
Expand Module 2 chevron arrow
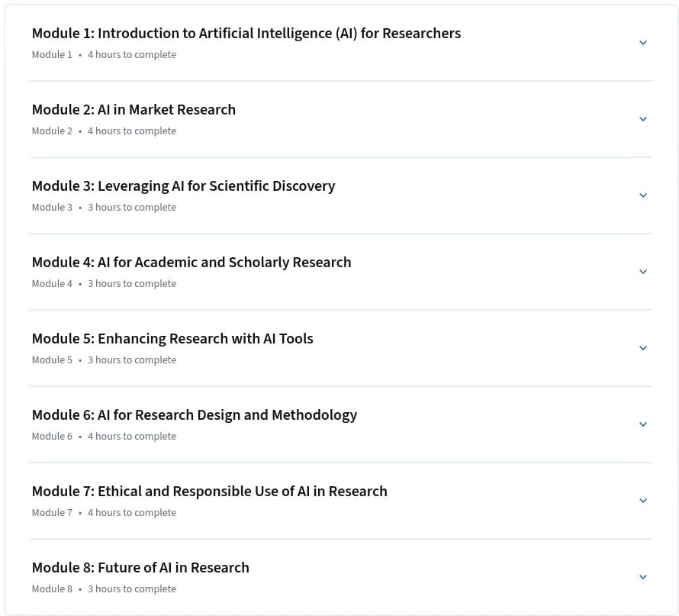tap(643, 118)
